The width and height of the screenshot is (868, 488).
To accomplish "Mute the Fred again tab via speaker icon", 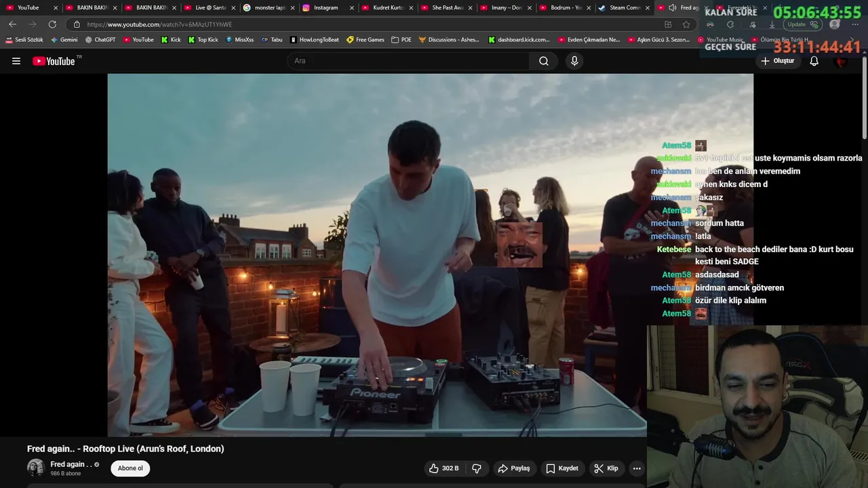I will click(672, 7).
